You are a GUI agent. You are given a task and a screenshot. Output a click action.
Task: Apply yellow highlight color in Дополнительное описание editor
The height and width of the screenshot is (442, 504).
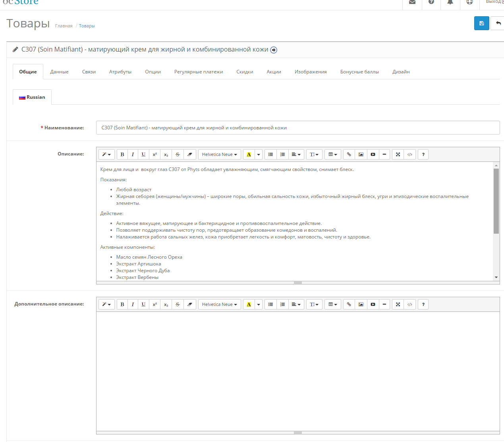point(249,304)
